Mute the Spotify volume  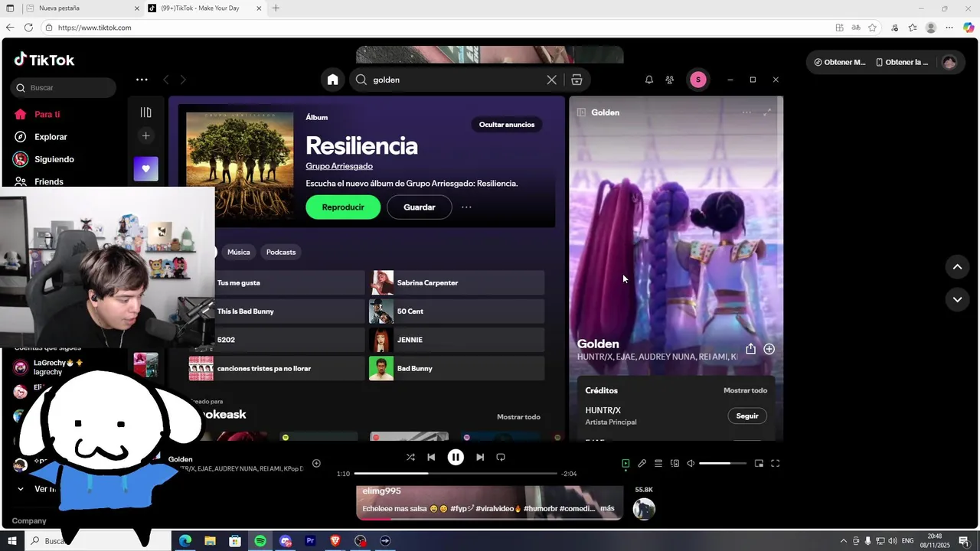(691, 463)
